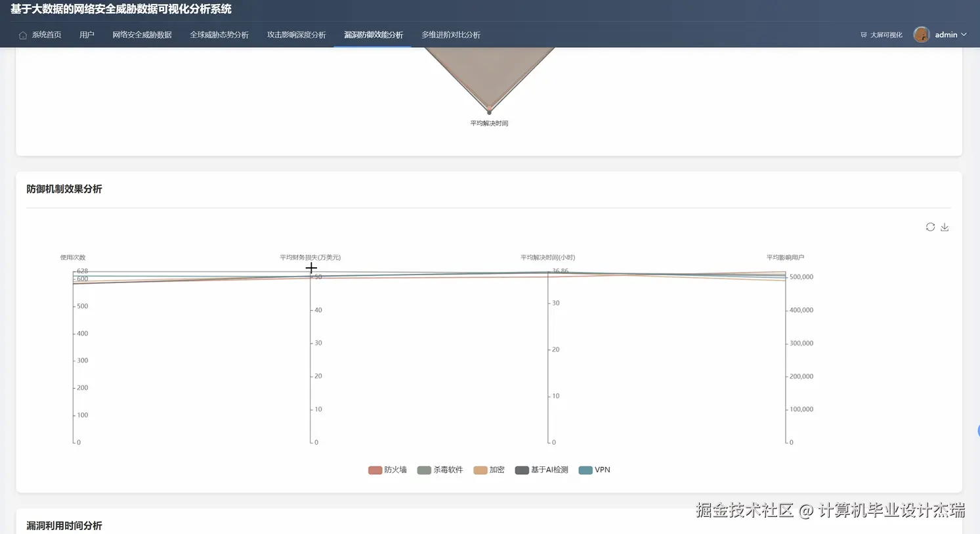The image size is (980, 534).
Task: Go to 网络安全威胁数据 page
Action: (x=142, y=35)
